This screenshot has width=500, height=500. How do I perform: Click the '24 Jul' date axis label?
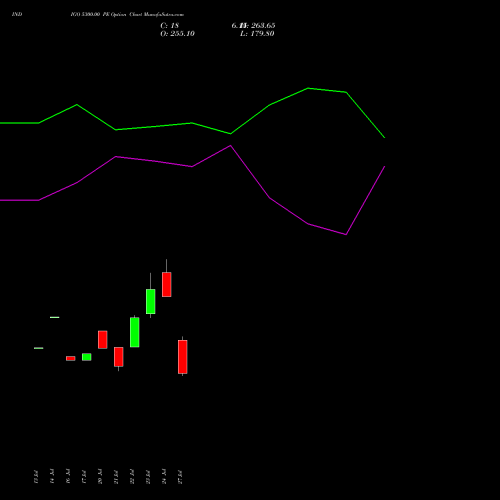(164, 477)
